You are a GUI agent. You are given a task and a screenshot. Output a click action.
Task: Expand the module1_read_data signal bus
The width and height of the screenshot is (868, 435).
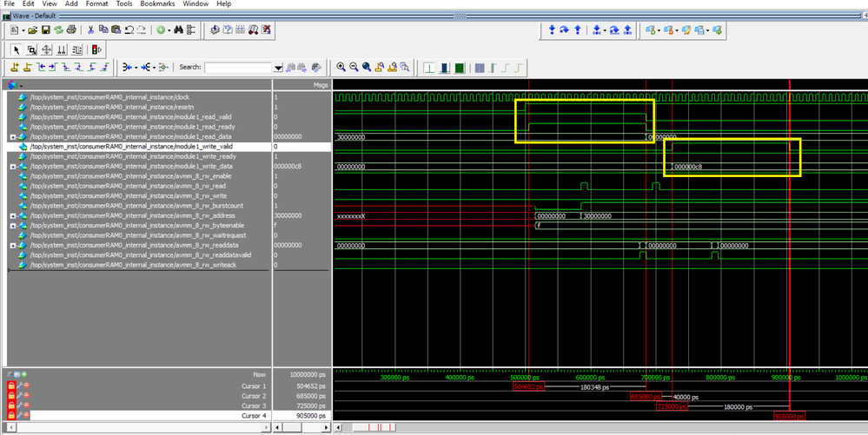click(12, 137)
